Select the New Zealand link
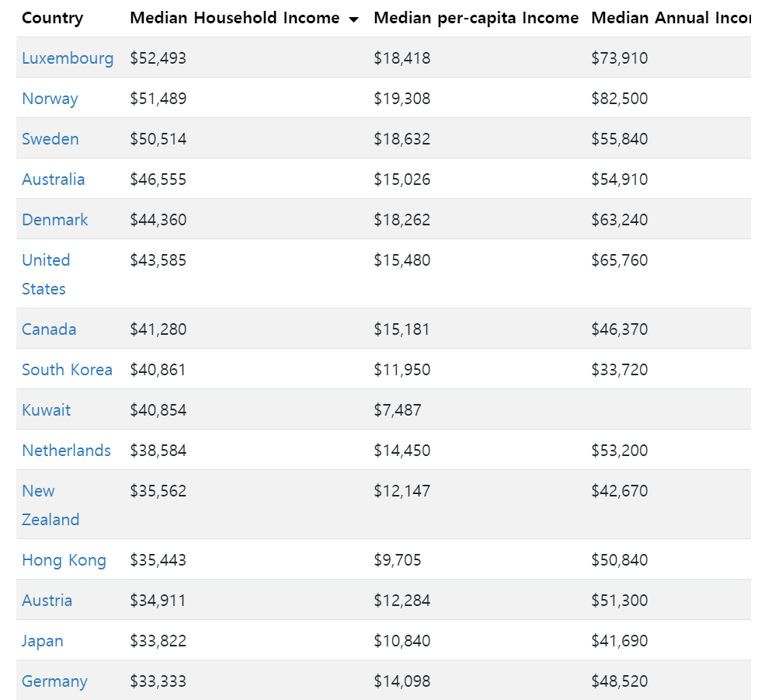The width and height of the screenshot is (758, 700). [50, 505]
